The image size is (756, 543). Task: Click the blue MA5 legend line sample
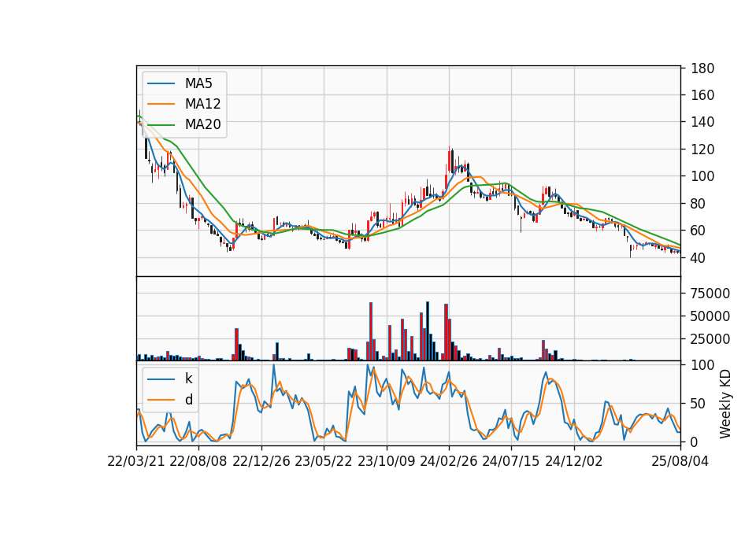tap(161, 83)
